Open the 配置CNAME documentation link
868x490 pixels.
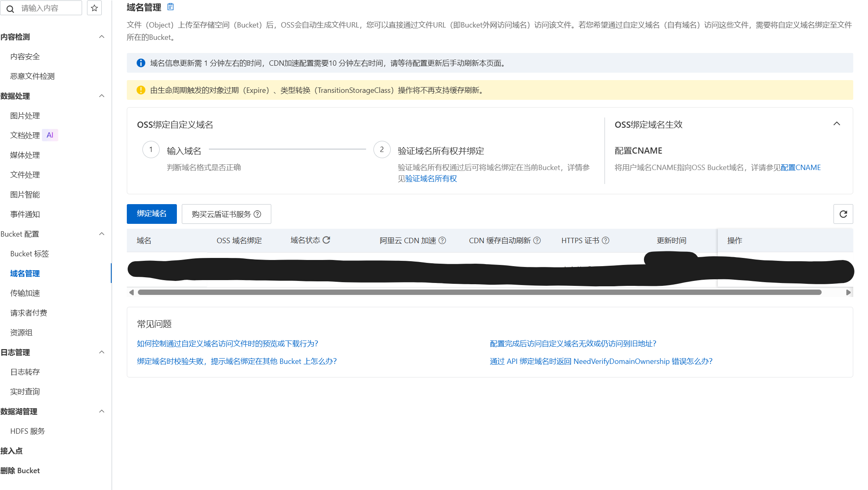(x=800, y=168)
